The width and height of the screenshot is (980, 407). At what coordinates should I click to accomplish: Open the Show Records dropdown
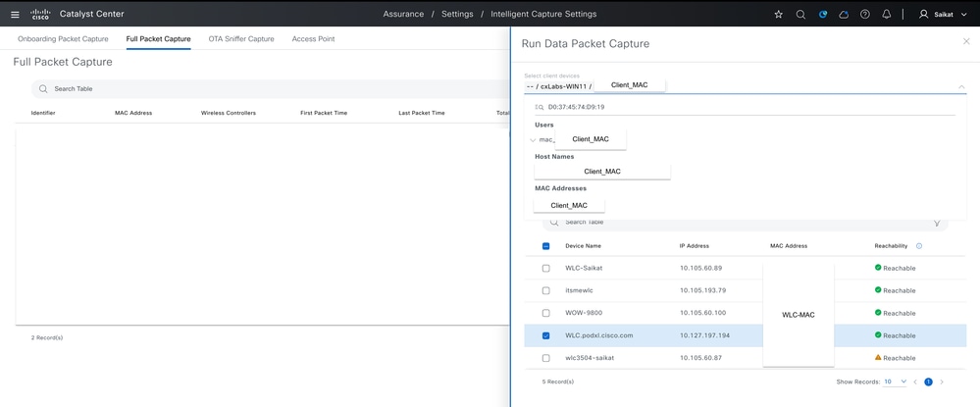pos(895,382)
